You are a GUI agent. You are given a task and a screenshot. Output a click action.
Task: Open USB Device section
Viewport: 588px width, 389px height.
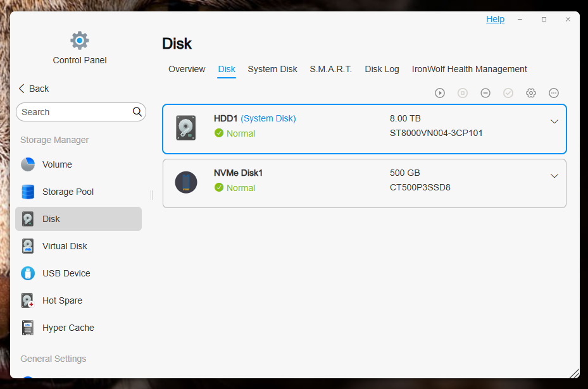click(78, 273)
